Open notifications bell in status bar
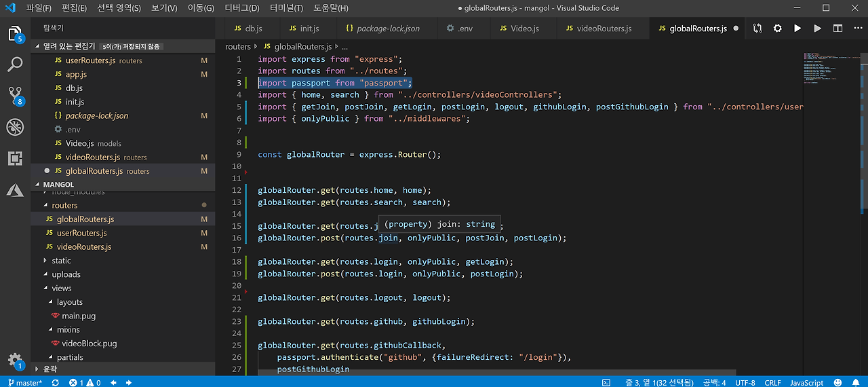This screenshot has width=868, height=387. point(855,382)
